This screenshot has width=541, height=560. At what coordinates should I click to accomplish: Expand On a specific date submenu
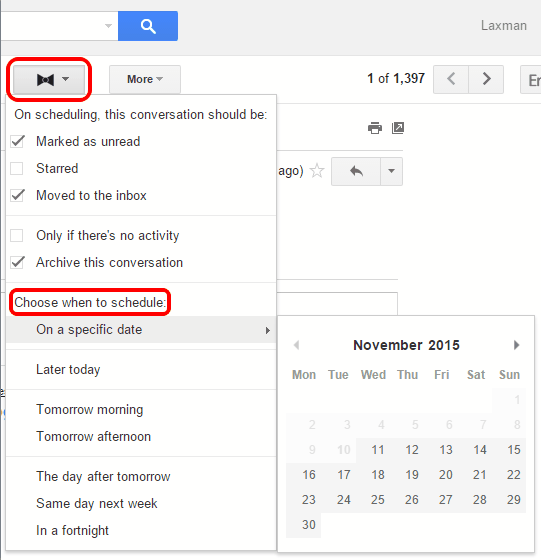click(x=141, y=330)
